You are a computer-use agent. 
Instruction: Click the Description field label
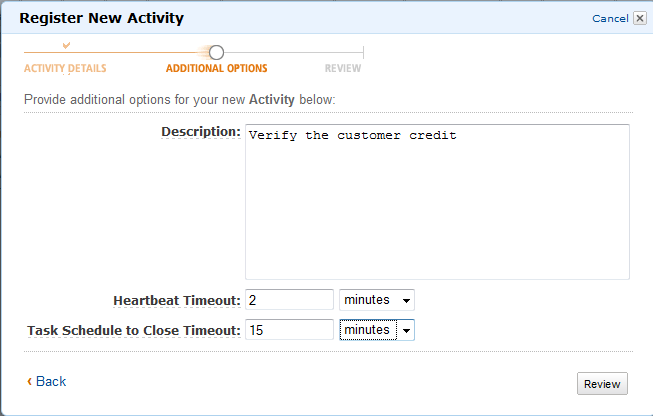[x=200, y=132]
